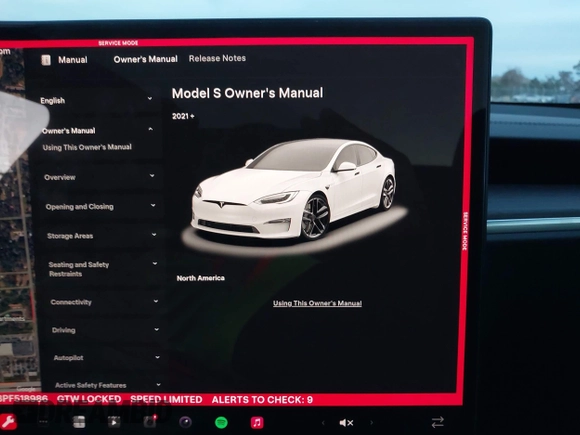Open the Dashcam app icon

150,421
